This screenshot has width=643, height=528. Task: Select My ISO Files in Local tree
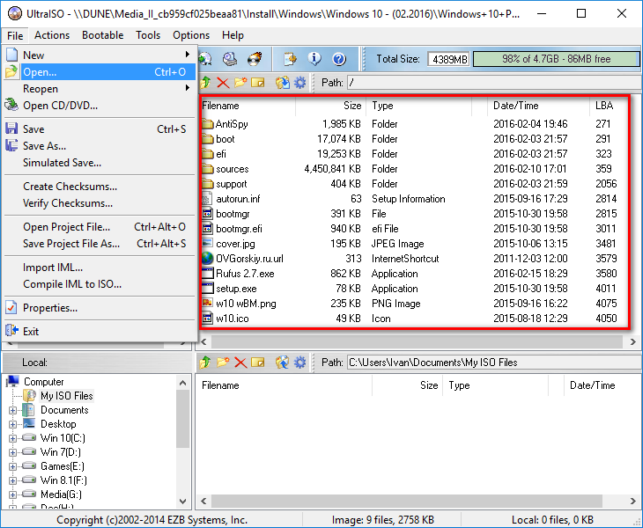(x=66, y=396)
